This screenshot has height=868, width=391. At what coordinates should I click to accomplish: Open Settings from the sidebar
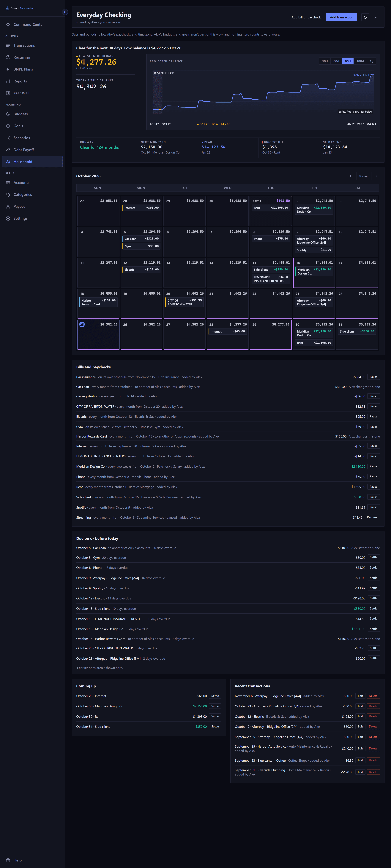[32, 218]
